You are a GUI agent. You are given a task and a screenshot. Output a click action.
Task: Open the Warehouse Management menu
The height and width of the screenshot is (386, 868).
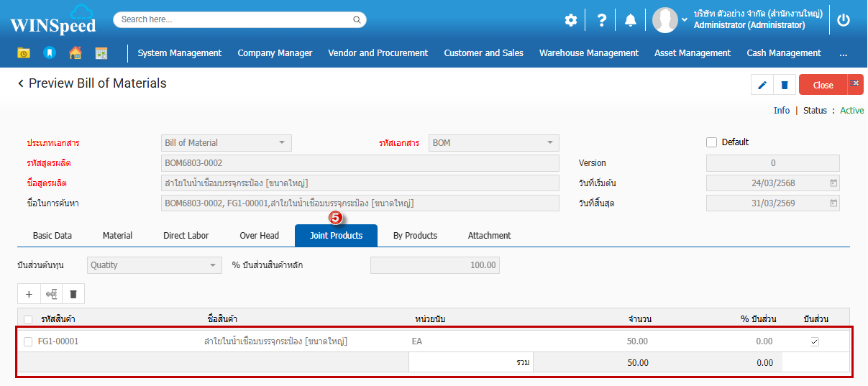[x=588, y=53]
